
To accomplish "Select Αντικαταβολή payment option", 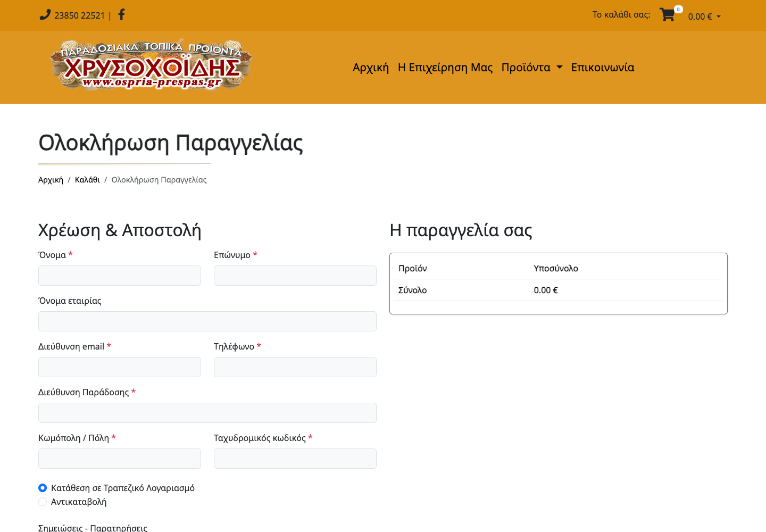I will (43, 502).
